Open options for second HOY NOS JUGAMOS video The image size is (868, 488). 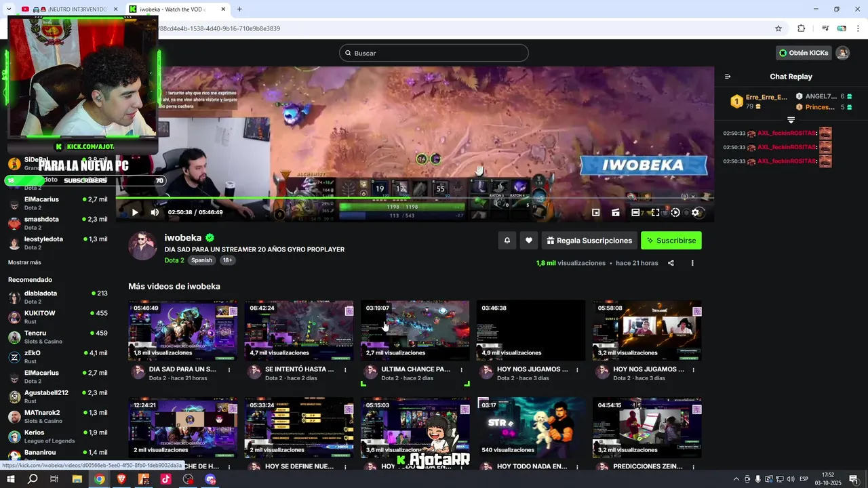coord(693,370)
